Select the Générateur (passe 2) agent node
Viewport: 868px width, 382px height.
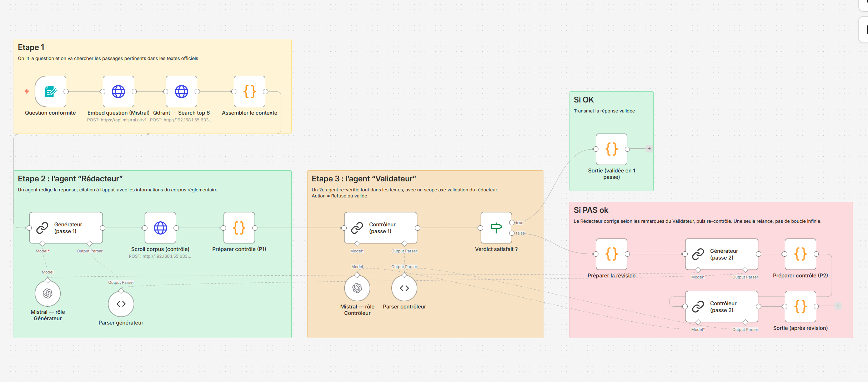[722, 254]
